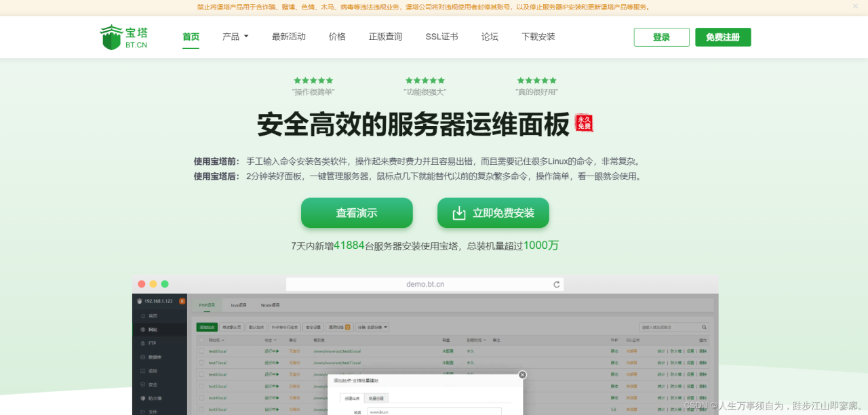This screenshot has width=868, height=415.
Task: Close the 添加站点 dialog with round X
Action: 522,374
